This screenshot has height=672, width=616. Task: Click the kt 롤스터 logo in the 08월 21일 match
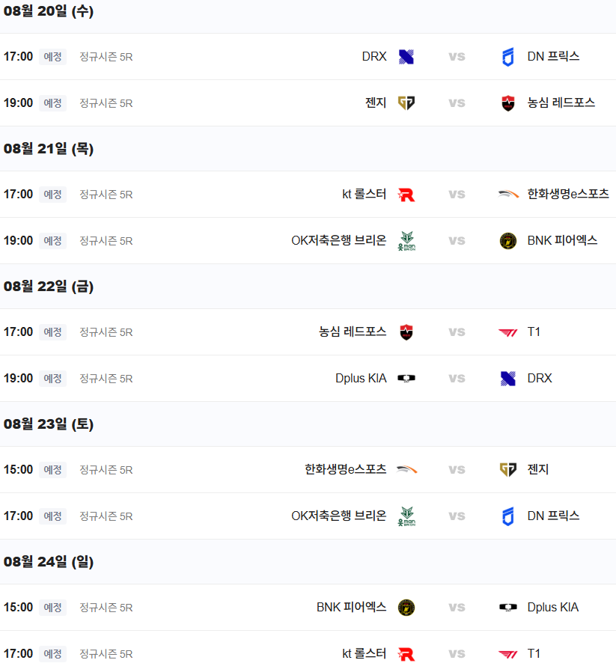tap(406, 195)
